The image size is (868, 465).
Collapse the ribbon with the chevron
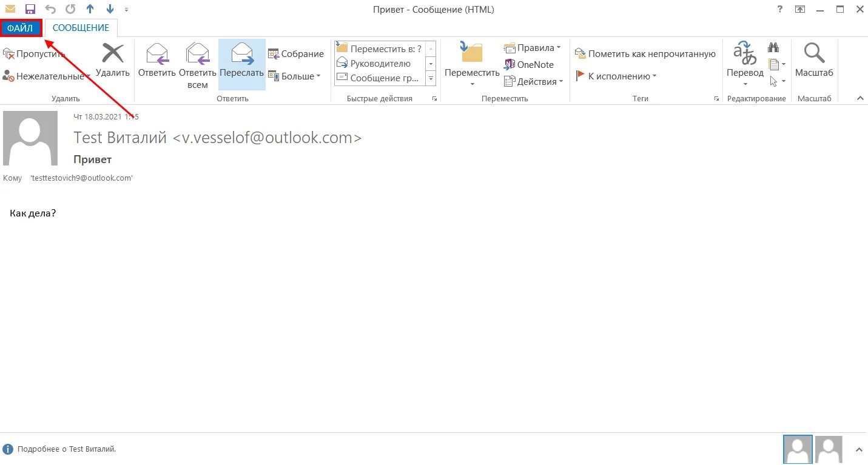pos(860,98)
